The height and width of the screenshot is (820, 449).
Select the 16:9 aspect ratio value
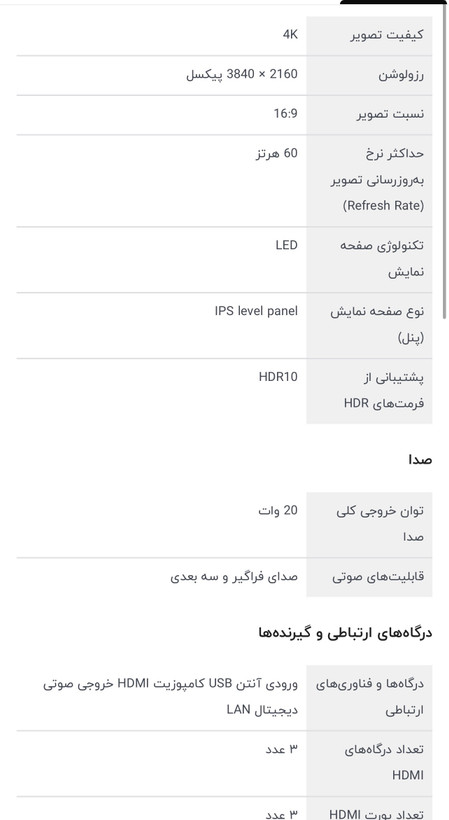click(285, 113)
